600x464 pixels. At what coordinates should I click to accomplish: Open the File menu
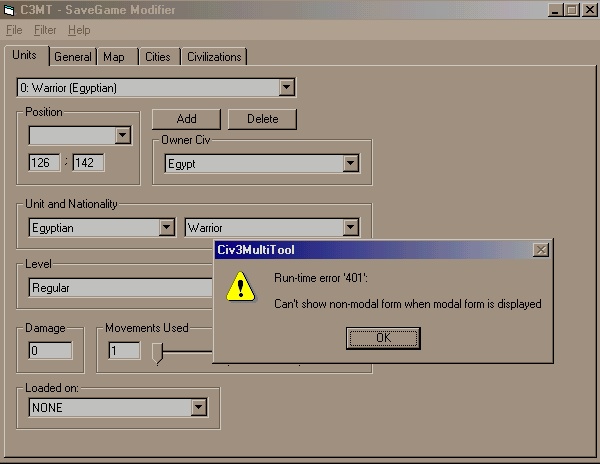coord(14,31)
